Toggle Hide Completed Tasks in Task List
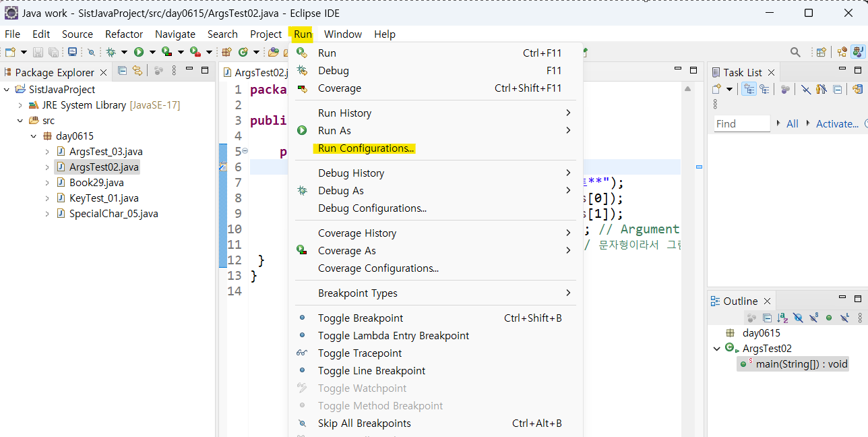 click(x=805, y=89)
